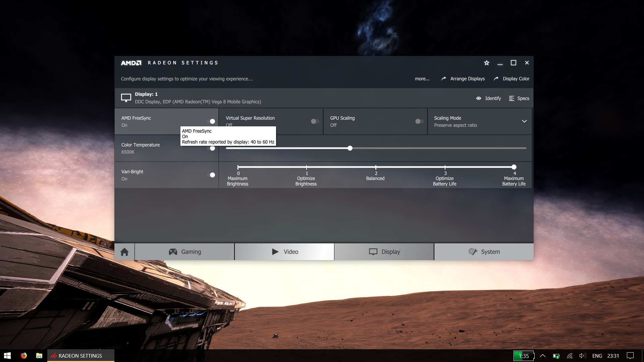The height and width of the screenshot is (362, 644).
Task: Click the star favorites icon
Action: [x=487, y=63]
